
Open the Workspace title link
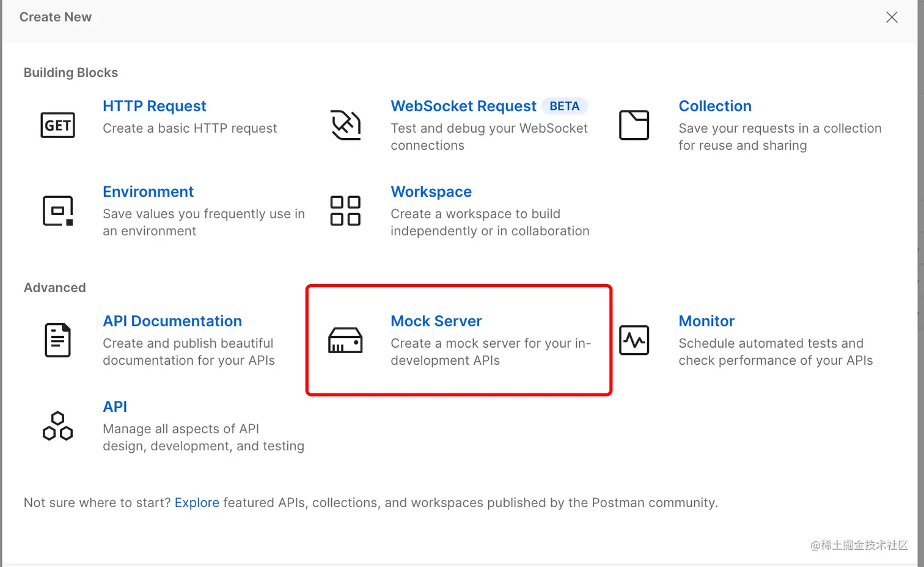[431, 192]
